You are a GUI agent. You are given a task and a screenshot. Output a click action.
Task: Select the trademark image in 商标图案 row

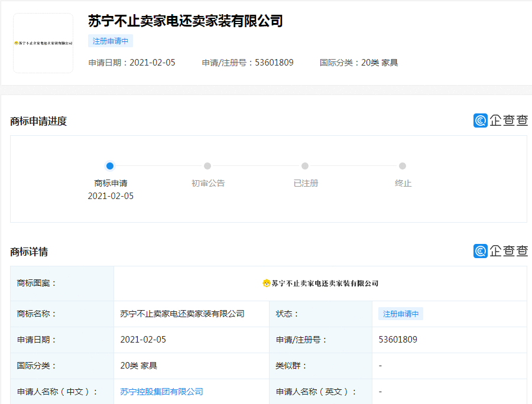[x=322, y=283]
